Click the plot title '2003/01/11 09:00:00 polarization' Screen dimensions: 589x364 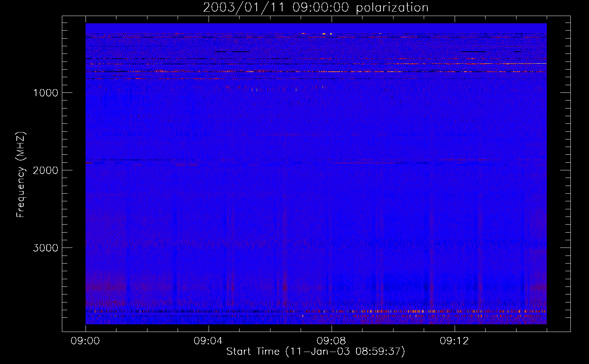tap(316, 8)
